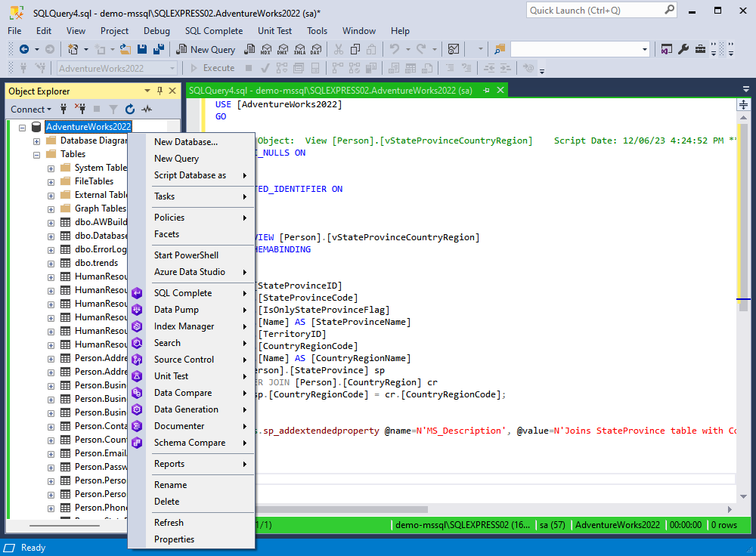Expand the dbo.ErrorLog table node
The width and height of the screenshot is (756, 556).
(51, 249)
